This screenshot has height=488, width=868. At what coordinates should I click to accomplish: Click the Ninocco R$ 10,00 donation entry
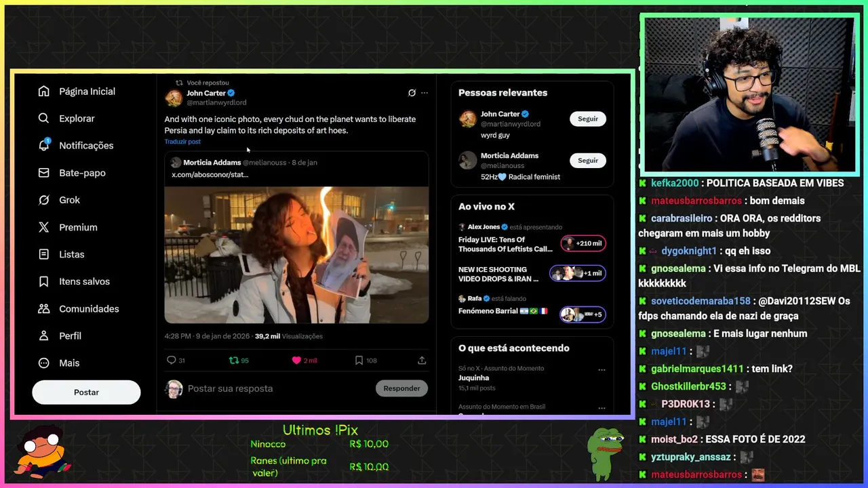tap(319, 444)
